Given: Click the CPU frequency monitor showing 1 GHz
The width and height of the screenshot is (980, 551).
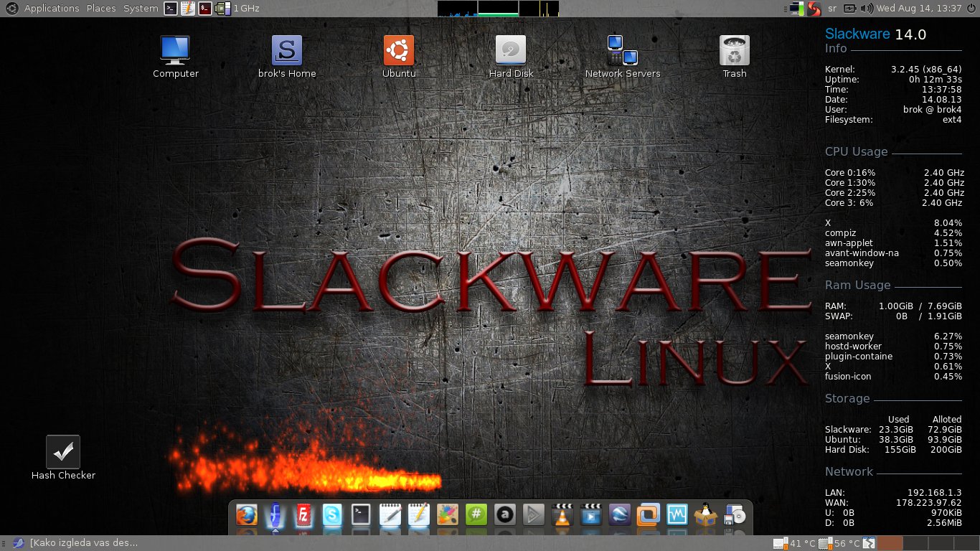Looking at the screenshot, I should pos(237,9).
